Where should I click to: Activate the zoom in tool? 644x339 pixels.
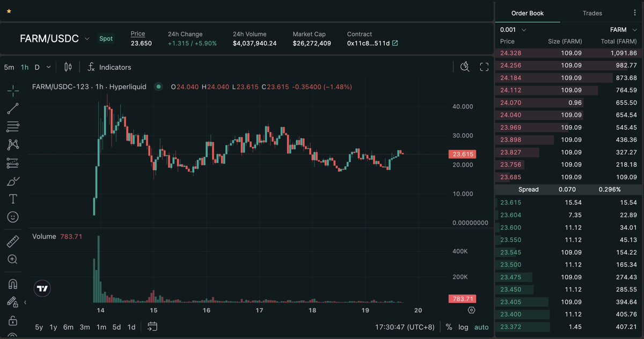[x=13, y=259]
